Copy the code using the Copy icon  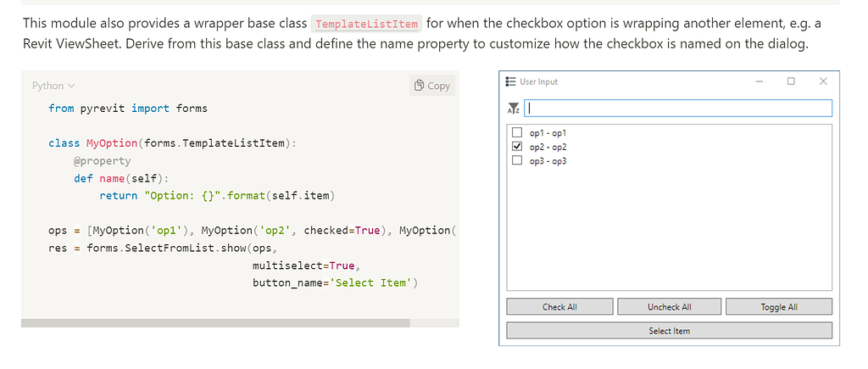pos(432,86)
